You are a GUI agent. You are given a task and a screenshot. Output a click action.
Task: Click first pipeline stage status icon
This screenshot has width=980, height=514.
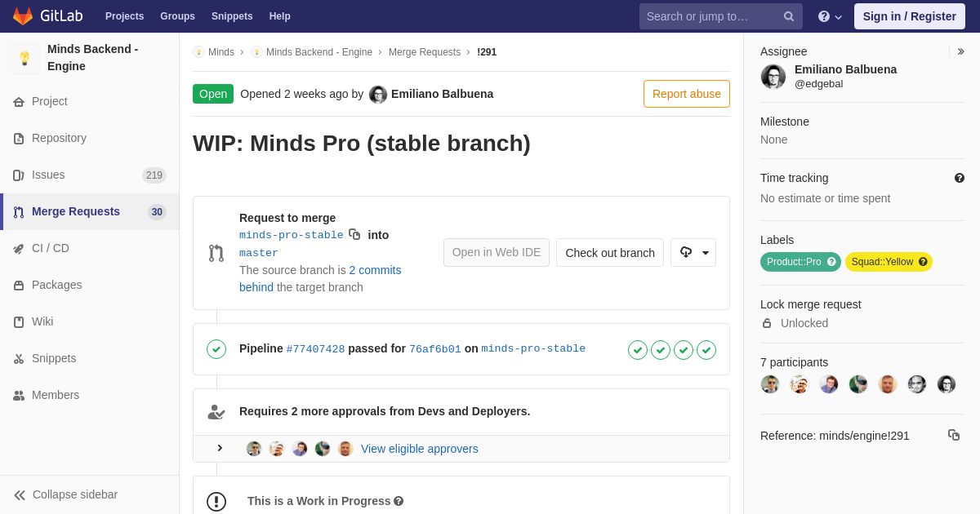(x=638, y=350)
